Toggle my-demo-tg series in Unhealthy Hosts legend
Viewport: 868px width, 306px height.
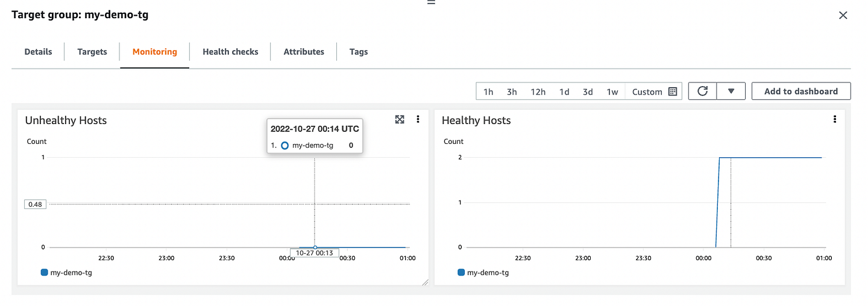coord(66,272)
